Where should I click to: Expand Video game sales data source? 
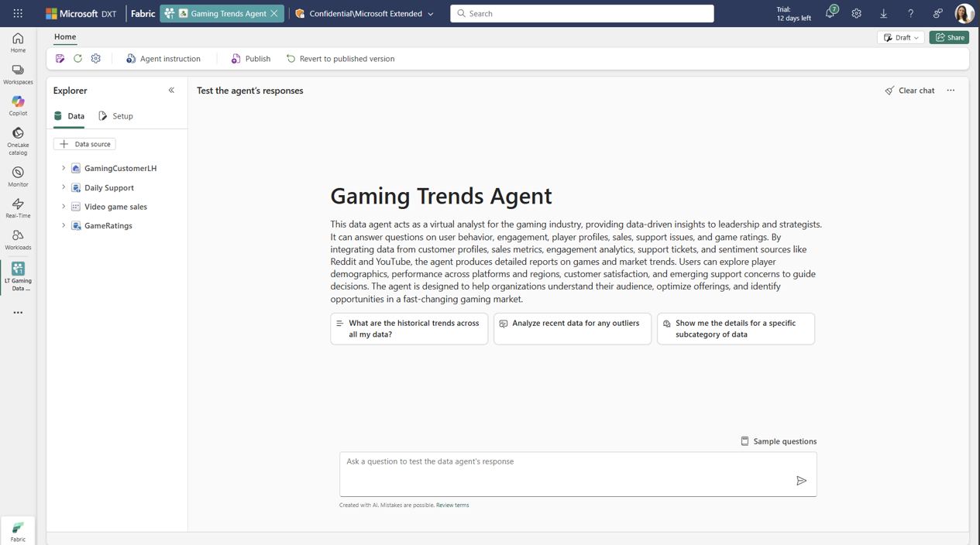(x=64, y=207)
